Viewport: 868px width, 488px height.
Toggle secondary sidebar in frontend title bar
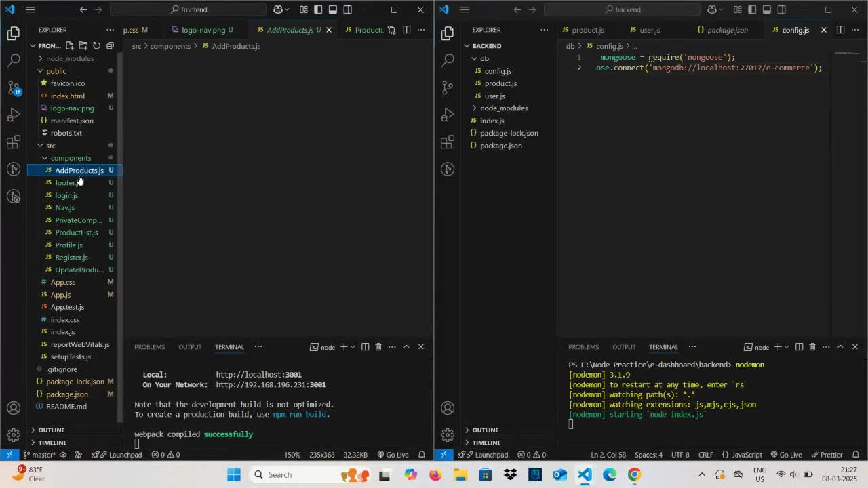(348, 9)
